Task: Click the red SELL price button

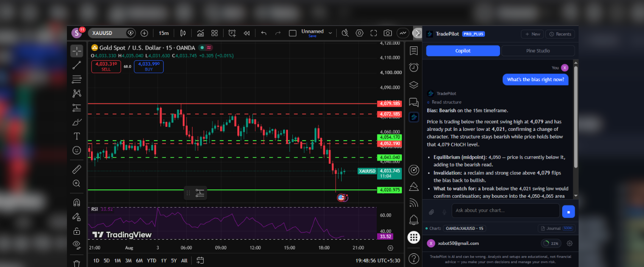Action: (x=106, y=66)
